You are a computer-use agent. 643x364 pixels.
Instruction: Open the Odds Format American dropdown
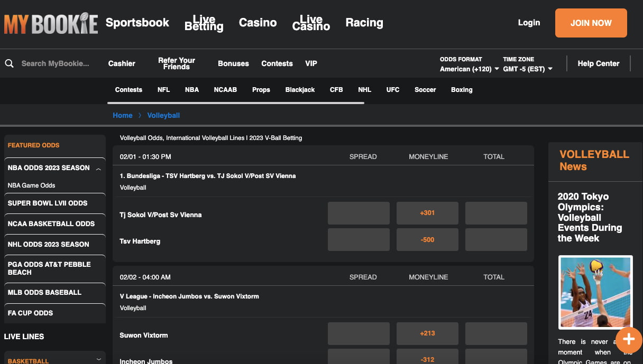coord(470,69)
